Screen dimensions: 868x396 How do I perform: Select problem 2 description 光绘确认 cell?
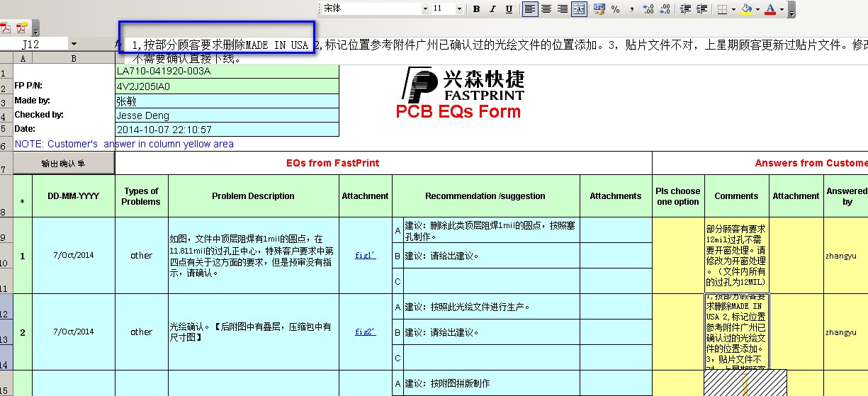click(254, 332)
